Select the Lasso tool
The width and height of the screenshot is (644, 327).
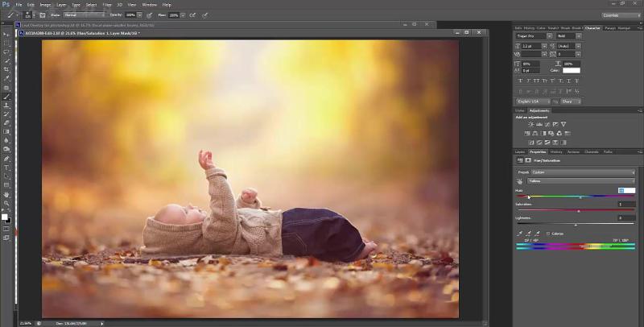click(6, 52)
